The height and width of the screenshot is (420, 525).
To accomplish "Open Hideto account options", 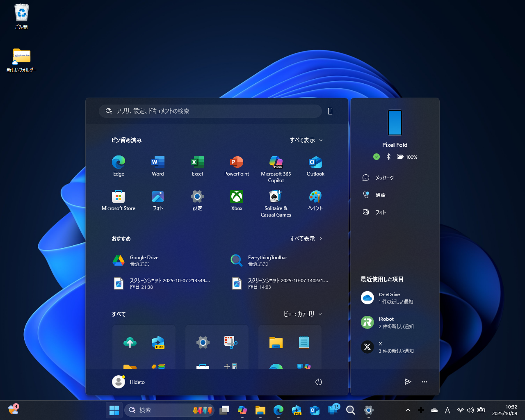I will (x=128, y=382).
